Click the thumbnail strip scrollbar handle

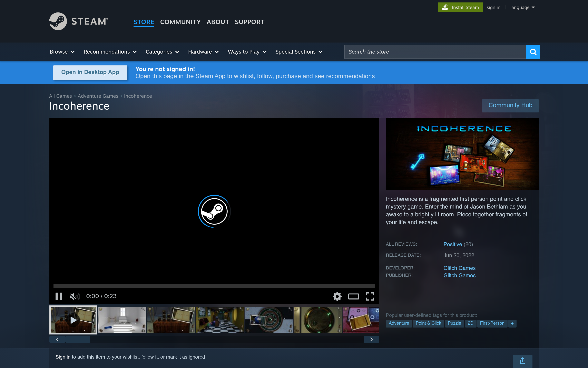pyautogui.click(x=78, y=339)
